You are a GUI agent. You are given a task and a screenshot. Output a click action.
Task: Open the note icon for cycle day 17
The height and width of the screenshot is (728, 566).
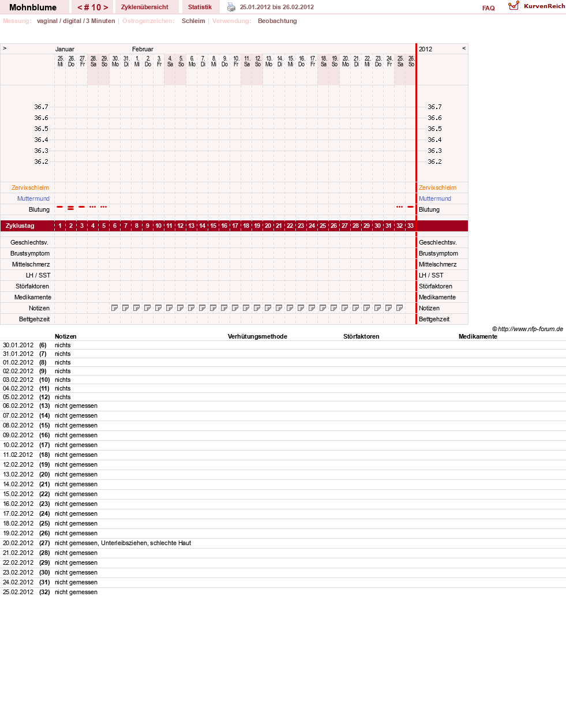pos(235,308)
